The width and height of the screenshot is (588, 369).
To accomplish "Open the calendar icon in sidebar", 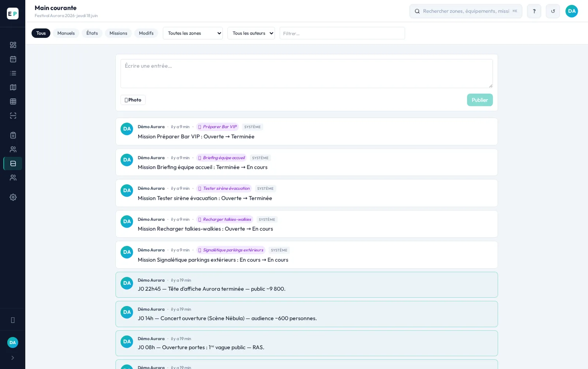I will click(13, 59).
